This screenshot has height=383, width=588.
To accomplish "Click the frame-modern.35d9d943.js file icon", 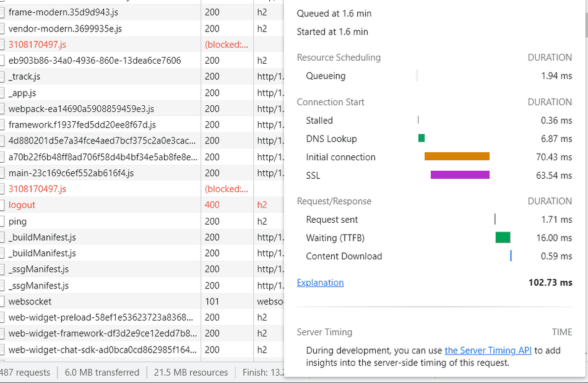I will pyautogui.click(x=4, y=12).
